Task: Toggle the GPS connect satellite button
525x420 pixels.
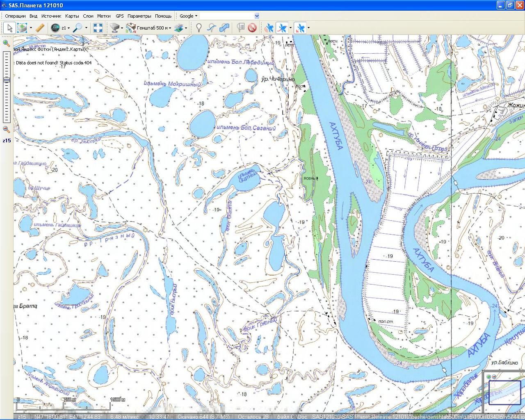Action: point(269,28)
